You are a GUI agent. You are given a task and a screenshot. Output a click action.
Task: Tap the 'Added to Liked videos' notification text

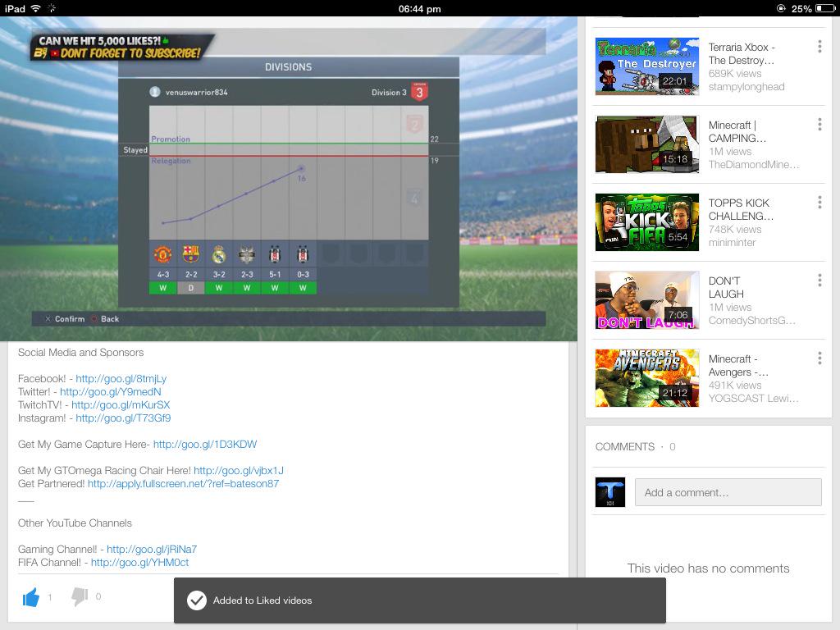(x=262, y=600)
